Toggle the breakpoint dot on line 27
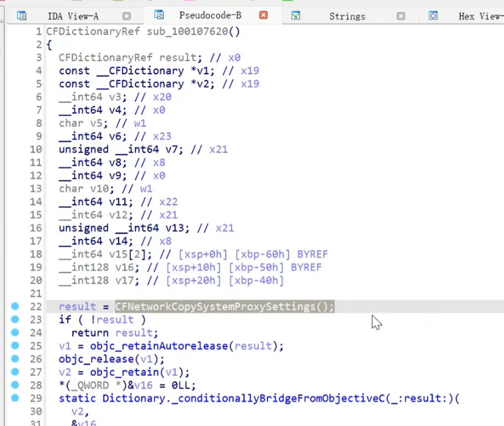 pyautogui.click(x=15, y=372)
